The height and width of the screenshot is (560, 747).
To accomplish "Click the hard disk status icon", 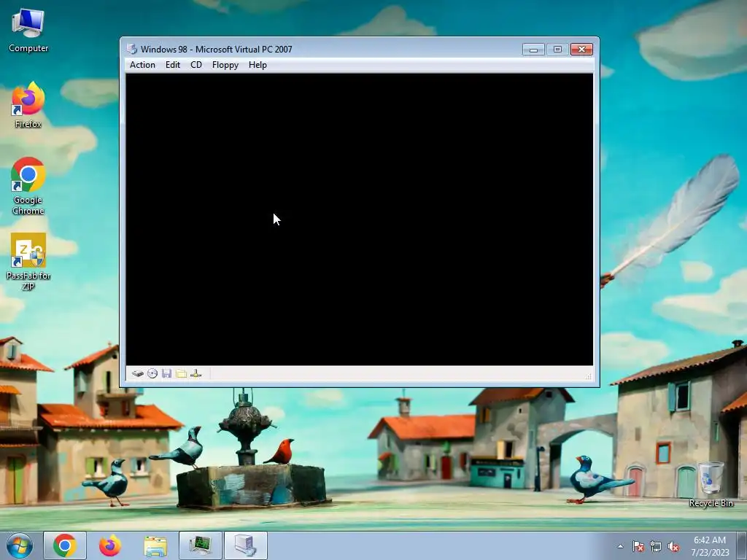I will click(138, 374).
